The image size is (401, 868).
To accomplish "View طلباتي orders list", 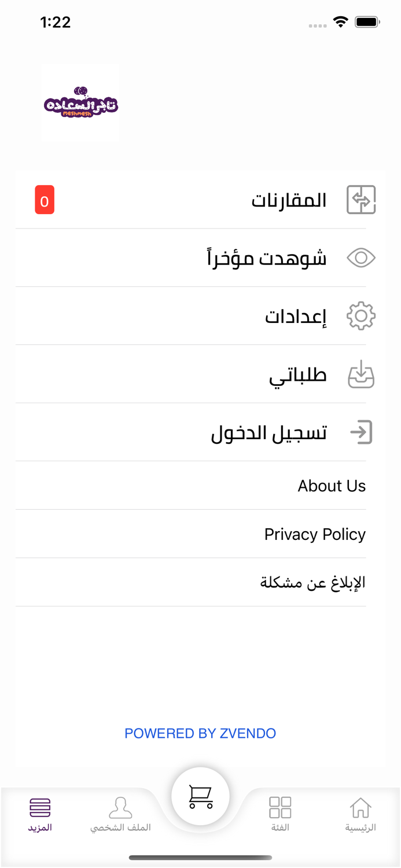I will (297, 374).
